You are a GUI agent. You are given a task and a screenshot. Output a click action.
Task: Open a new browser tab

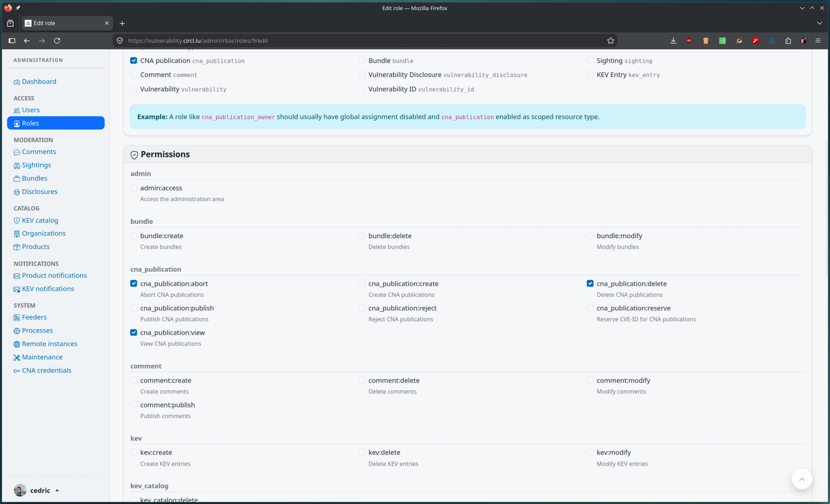click(122, 23)
